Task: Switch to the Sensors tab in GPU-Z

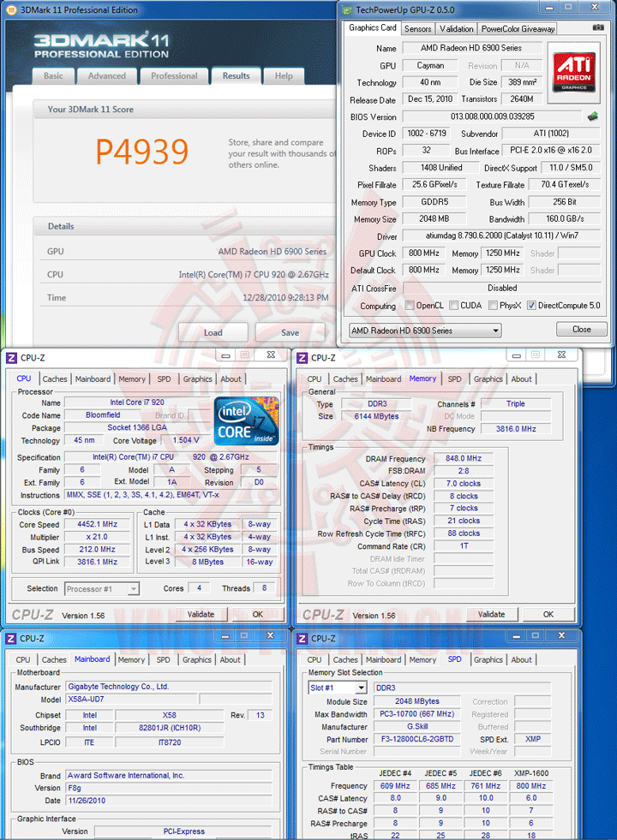Action: pyautogui.click(x=417, y=29)
